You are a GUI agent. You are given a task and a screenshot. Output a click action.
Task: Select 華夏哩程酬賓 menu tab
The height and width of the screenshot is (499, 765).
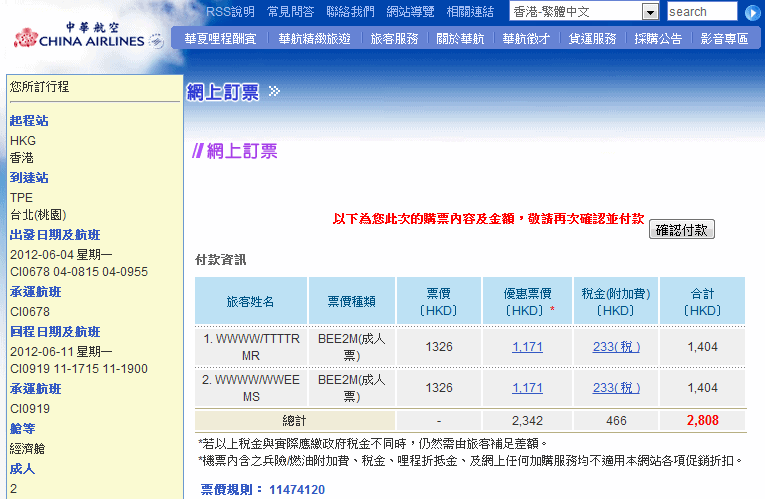point(220,39)
